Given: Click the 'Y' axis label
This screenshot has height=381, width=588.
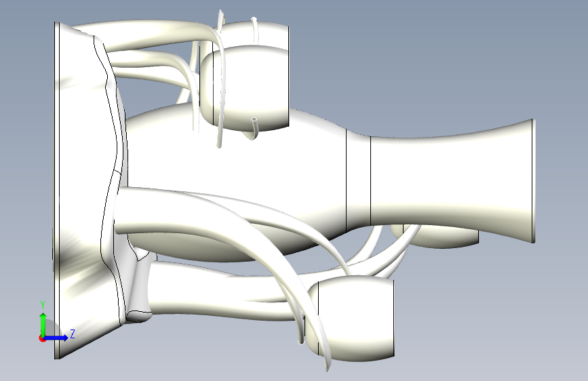Looking at the screenshot, I should point(43,305).
